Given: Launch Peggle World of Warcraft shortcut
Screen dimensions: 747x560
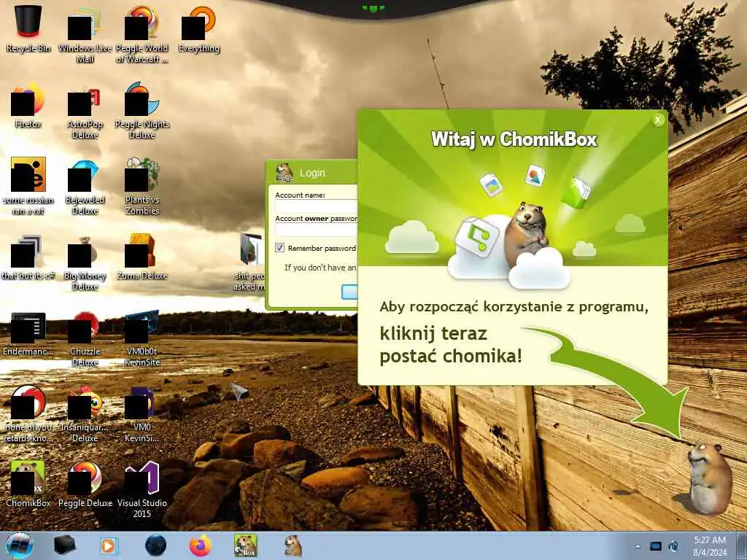Looking at the screenshot, I should pos(142,34).
